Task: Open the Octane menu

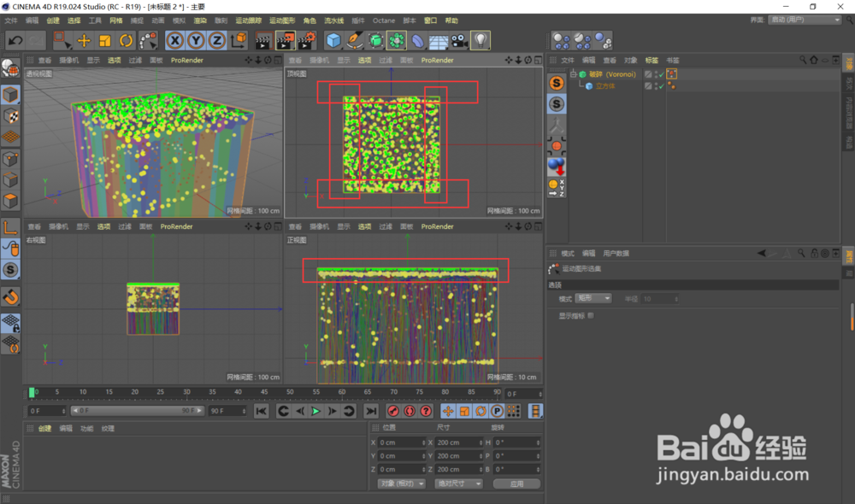Action: (383, 21)
